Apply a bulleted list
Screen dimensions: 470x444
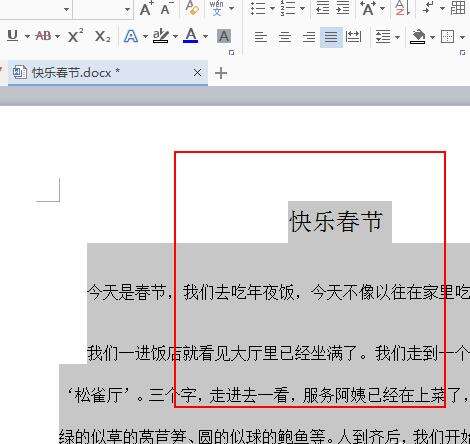[258, 8]
